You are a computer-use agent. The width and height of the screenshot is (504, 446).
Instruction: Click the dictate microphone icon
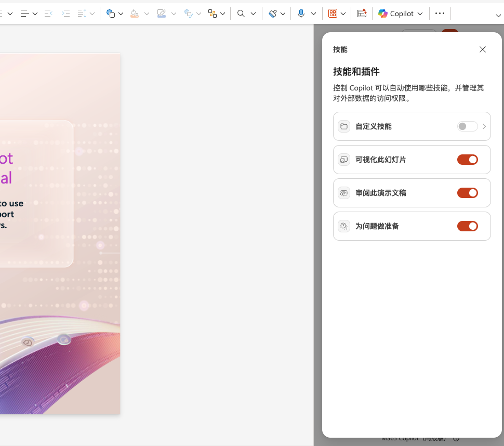(x=301, y=14)
